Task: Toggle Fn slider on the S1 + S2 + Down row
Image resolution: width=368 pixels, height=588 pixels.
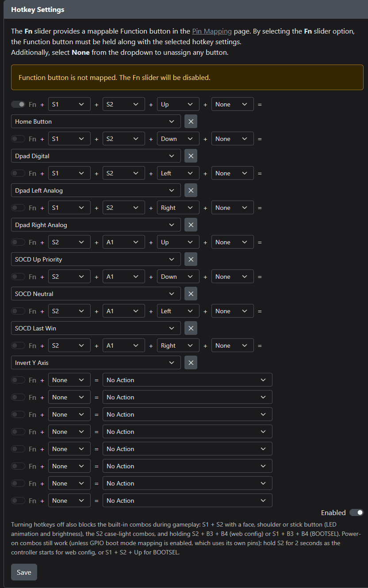Action: point(18,139)
